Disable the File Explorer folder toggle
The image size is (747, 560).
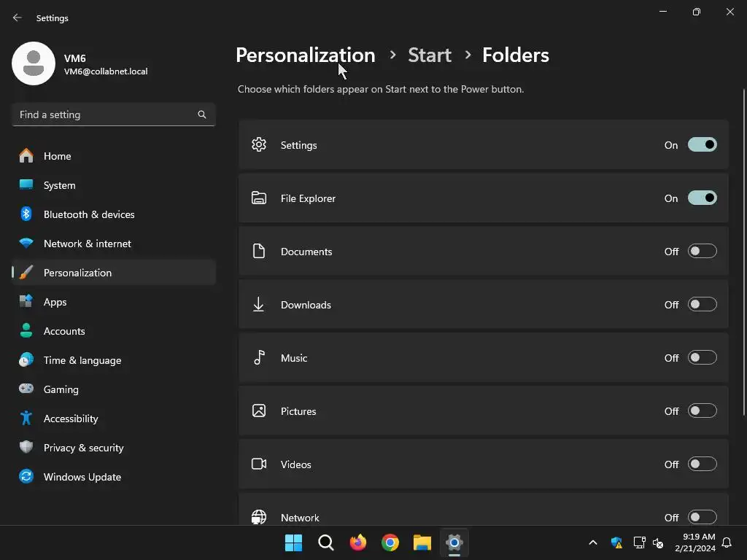coord(702,198)
